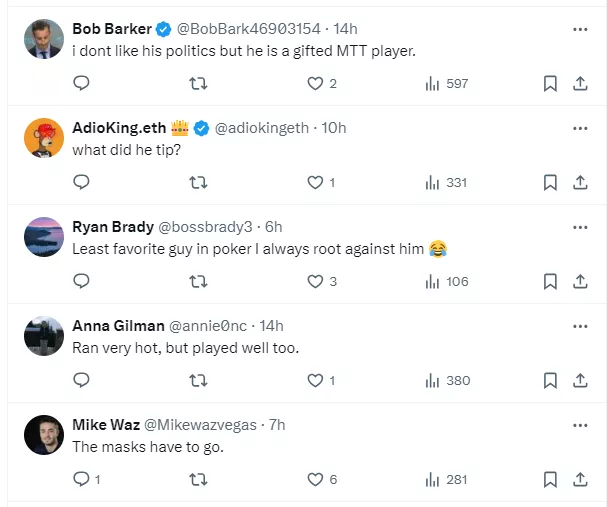Share Mike Waz's tweet
607x507 pixels.
coord(580,480)
